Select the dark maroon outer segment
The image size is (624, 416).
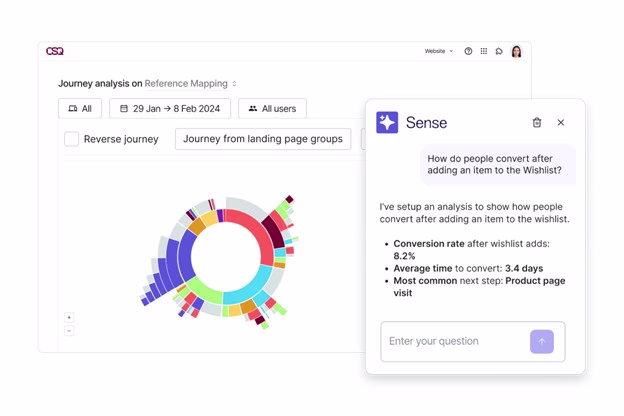[x=274, y=232]
